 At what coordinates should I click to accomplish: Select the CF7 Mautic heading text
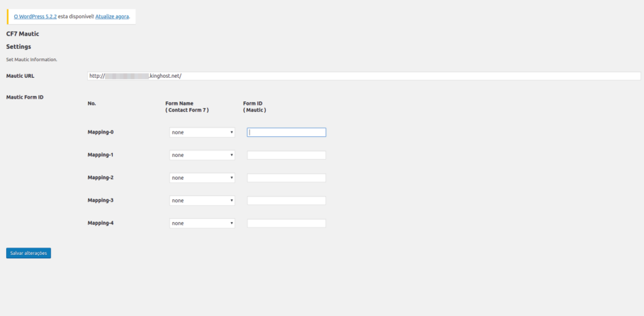pyautogui.click(x=23, y=34)
